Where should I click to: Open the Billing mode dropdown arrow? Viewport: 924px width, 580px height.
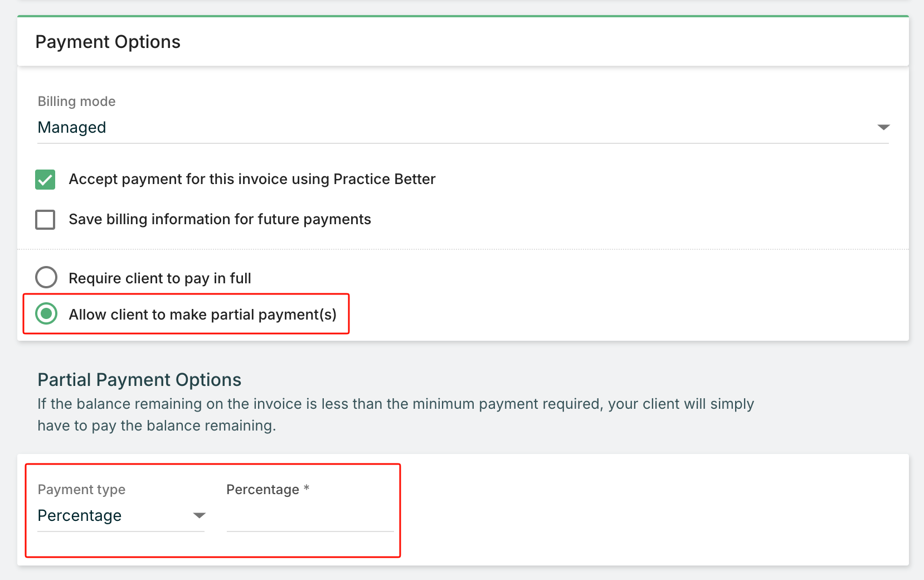[883, 128]
